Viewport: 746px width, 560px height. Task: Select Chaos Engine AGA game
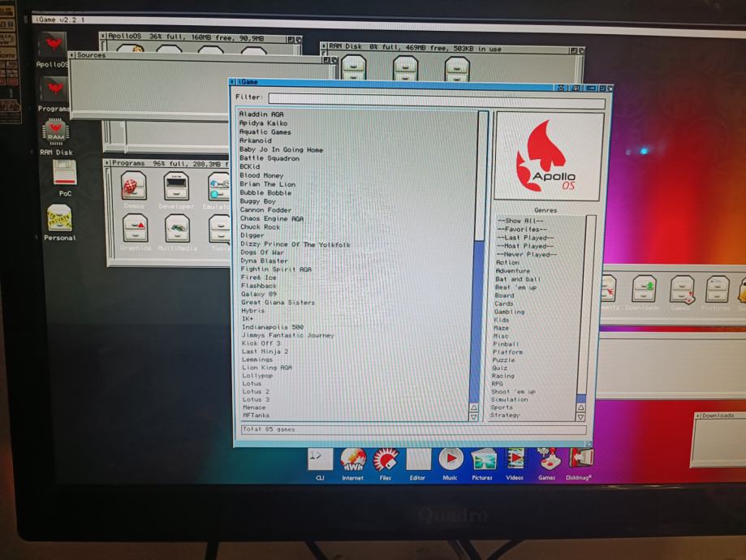[x=272, y=218]
